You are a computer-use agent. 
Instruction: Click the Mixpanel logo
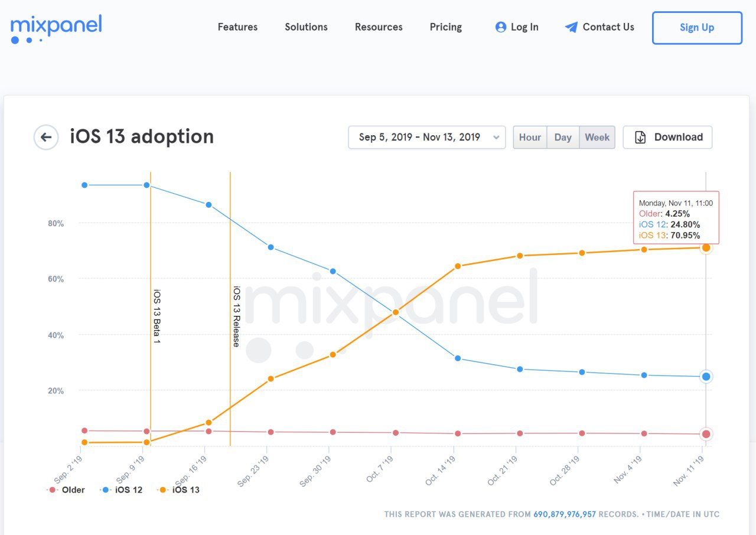56,29
